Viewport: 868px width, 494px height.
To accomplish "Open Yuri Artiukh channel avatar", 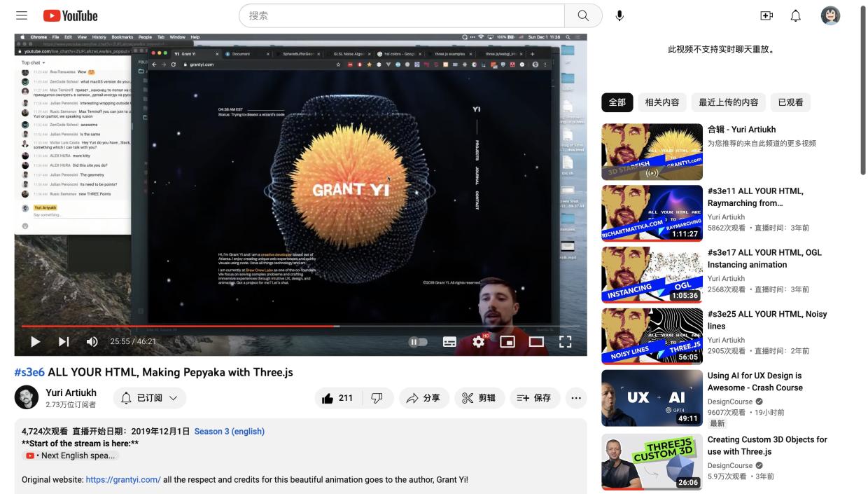I will pyautogui.click(x=27, y=397).
